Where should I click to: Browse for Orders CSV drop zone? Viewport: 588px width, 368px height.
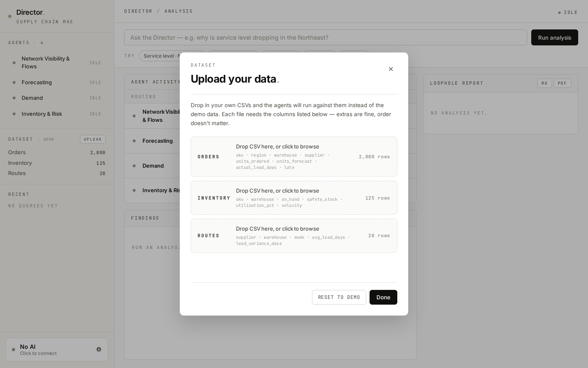294,157
